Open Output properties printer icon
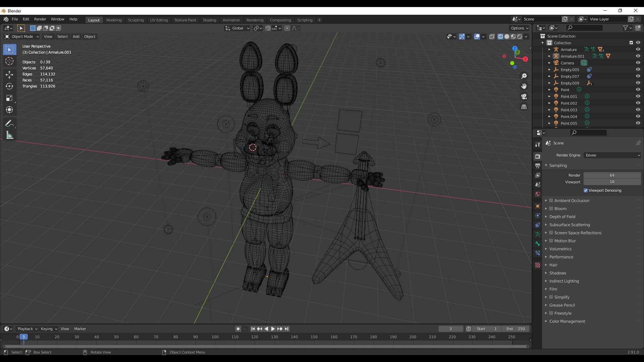The image size is (644, 362). pyautogui.click(x=538, y=166)
